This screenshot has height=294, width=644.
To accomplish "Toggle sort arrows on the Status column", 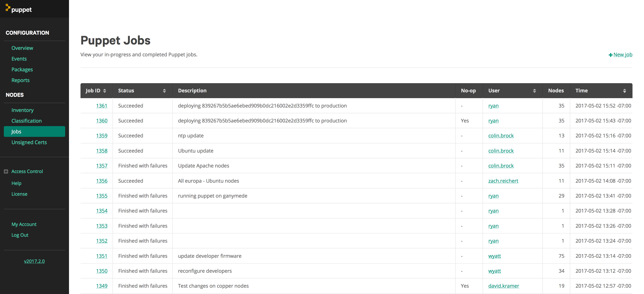I will (x=164, y=91).
